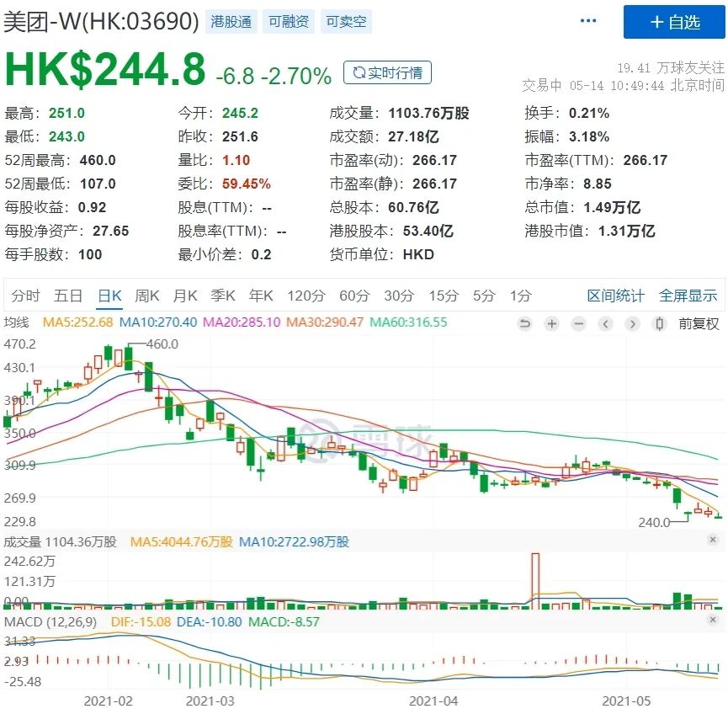Select the 60分 timeframe tab
Image resolution: width=728 pixels, height=714 pixels.
point(354,296)
